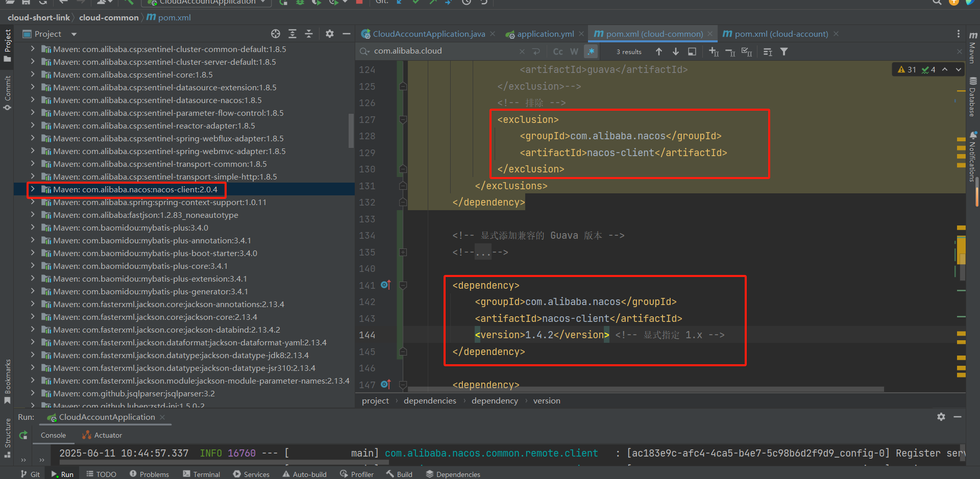Open the pom.xml (cloud-account) tab

coord(781,34)
